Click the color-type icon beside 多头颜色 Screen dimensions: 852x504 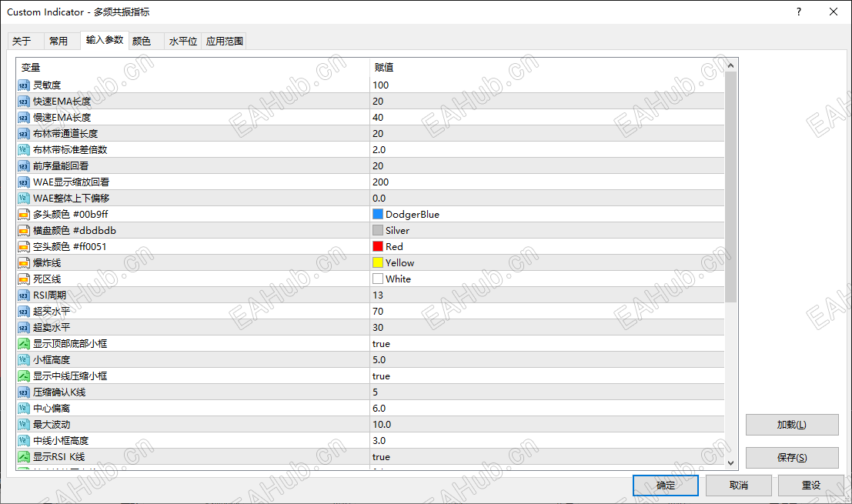(x=23, y=215)
